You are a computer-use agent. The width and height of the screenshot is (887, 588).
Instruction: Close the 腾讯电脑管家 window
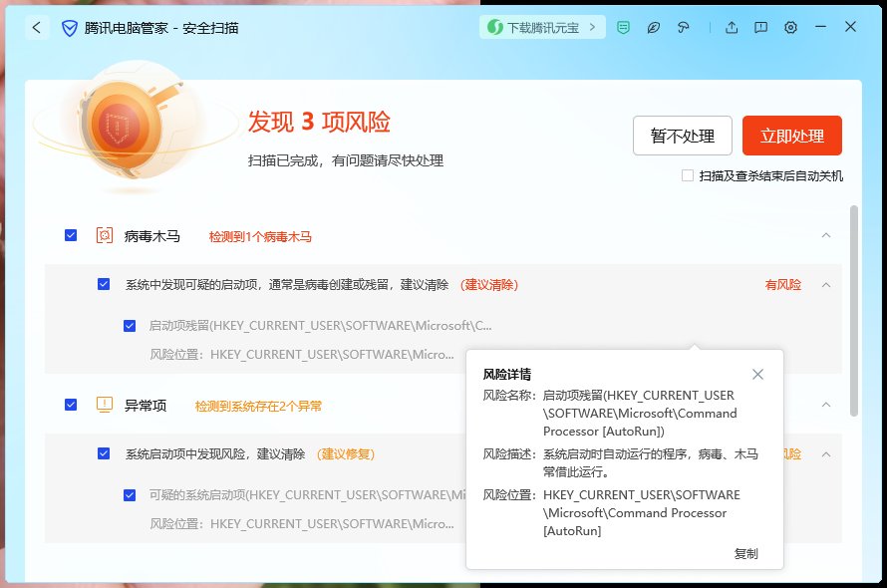click(x=850, y=27)
